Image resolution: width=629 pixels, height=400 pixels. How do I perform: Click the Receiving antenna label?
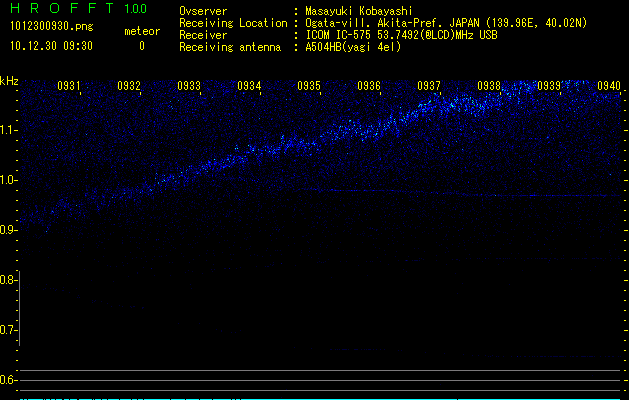(x=230, y=47)
